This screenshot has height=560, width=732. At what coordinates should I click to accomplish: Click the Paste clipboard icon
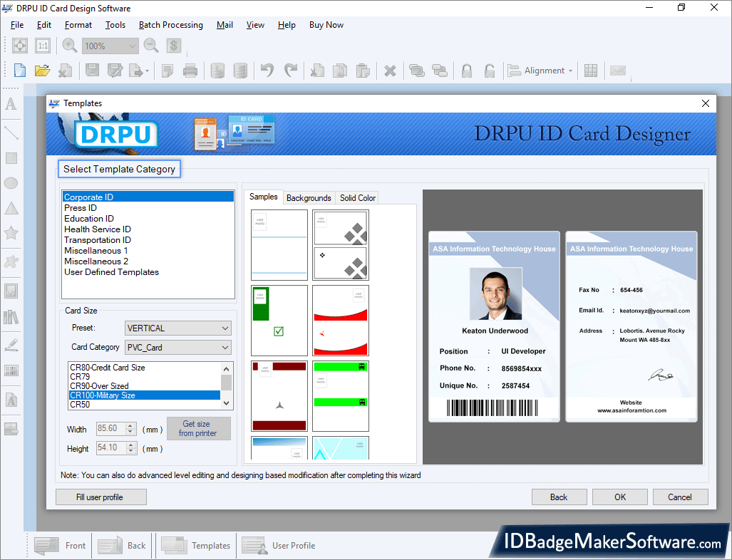(363, 71)
